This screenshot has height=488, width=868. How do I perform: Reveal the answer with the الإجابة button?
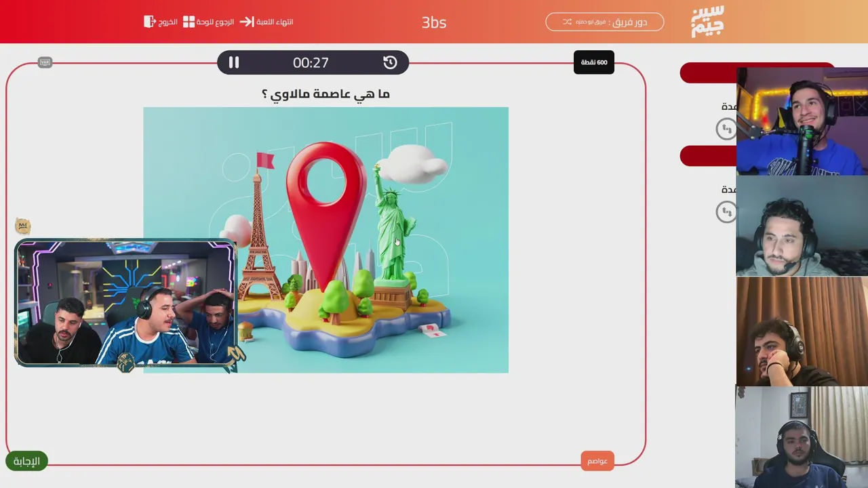coord(27,461)
